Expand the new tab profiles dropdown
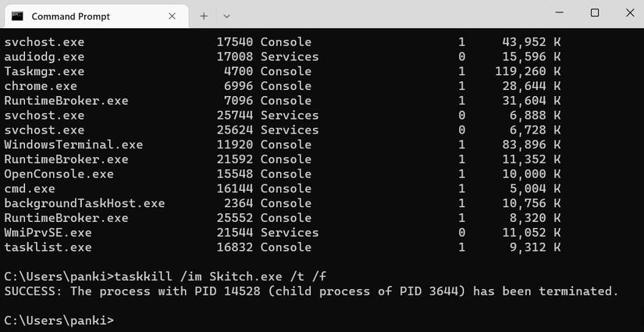 tap(226, 16)
